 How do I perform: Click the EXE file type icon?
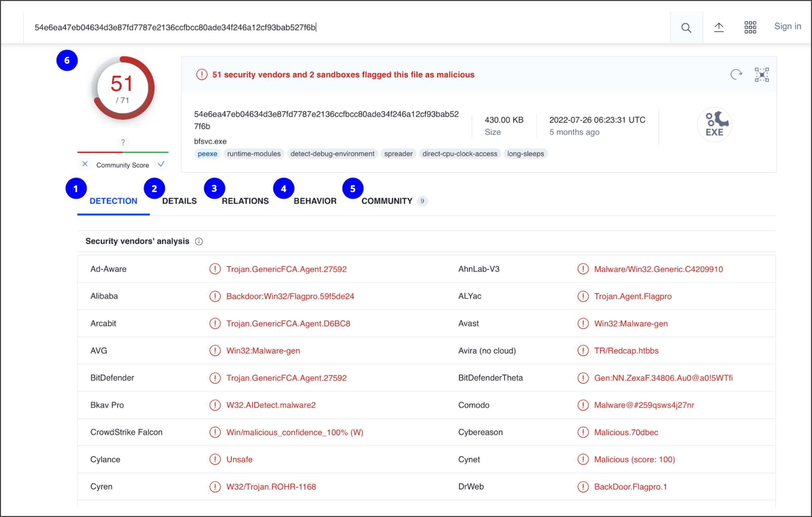(x=714, y=124)
